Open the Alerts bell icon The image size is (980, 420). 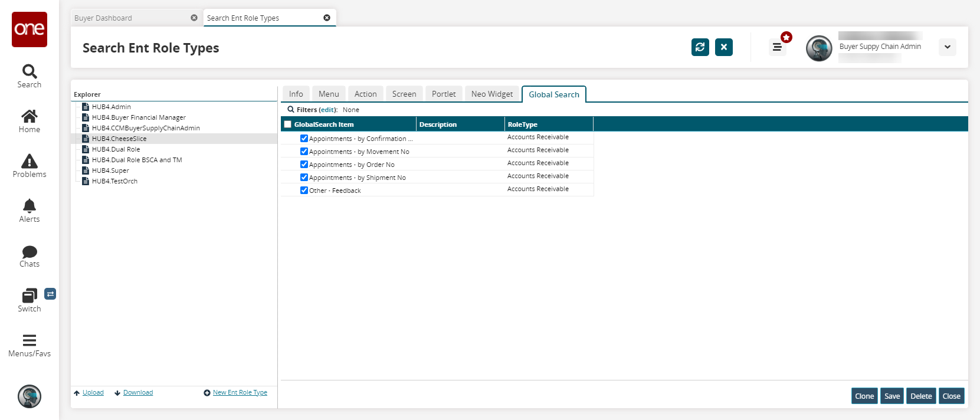(29, 211)
